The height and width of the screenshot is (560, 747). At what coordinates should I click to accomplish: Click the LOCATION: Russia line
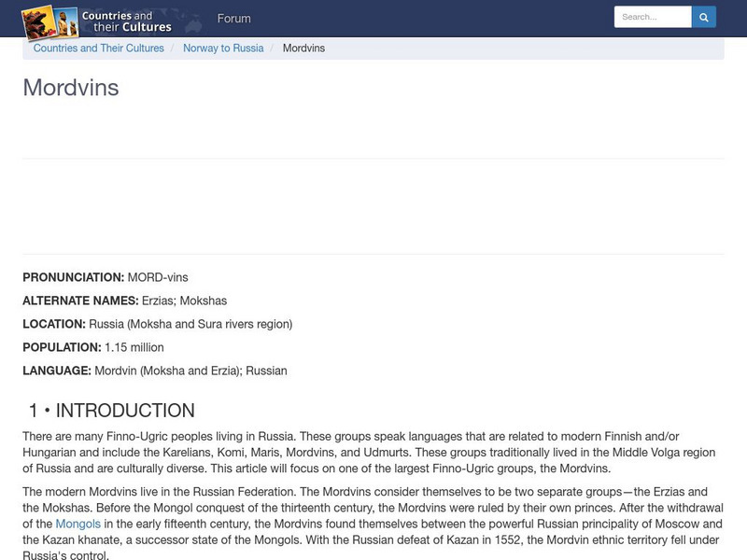tap(158, 324)
